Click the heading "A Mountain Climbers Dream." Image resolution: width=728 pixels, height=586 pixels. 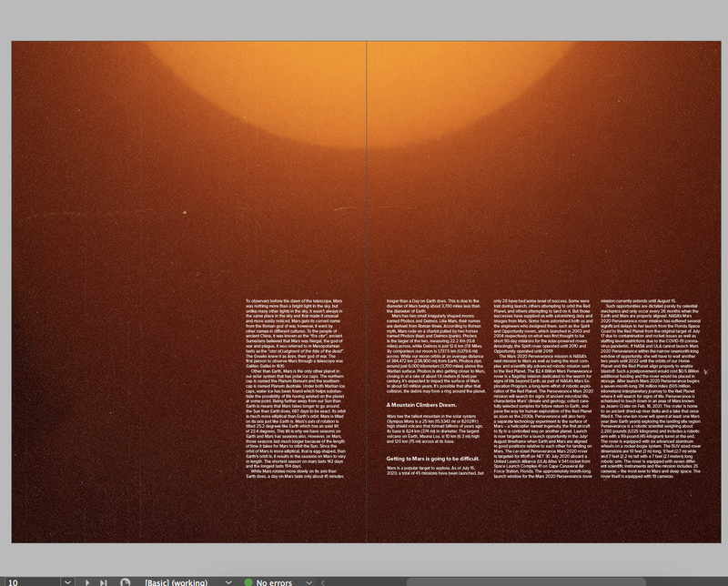[x=421, y=405]
